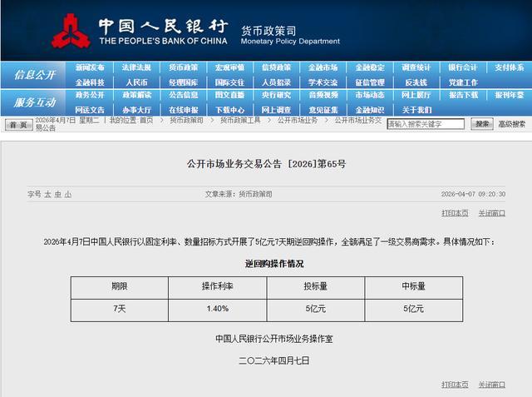
Task: Open the 在线申报 section
Action: (183, 110)
